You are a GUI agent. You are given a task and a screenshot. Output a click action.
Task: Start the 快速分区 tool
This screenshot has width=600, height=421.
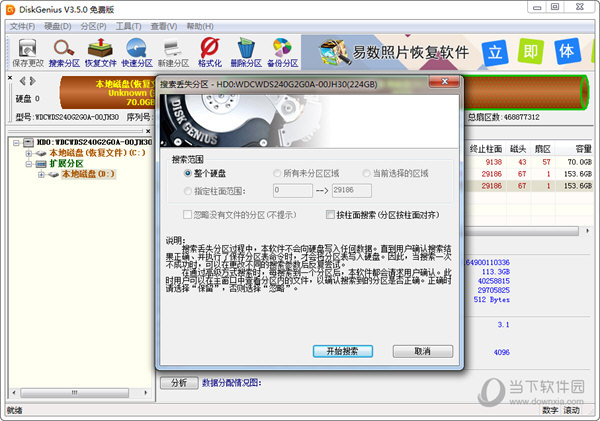pyautogui.click(x=137, y=53)
